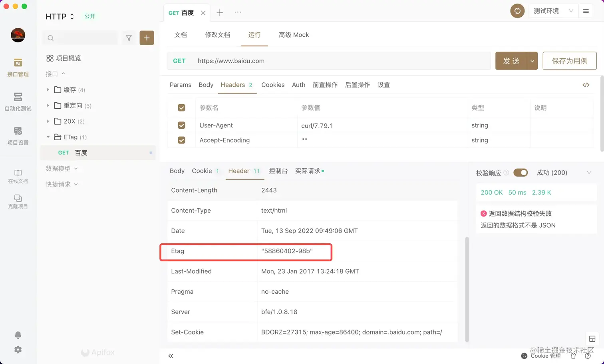Toggle the 校验响应 switch

(521, 173)
